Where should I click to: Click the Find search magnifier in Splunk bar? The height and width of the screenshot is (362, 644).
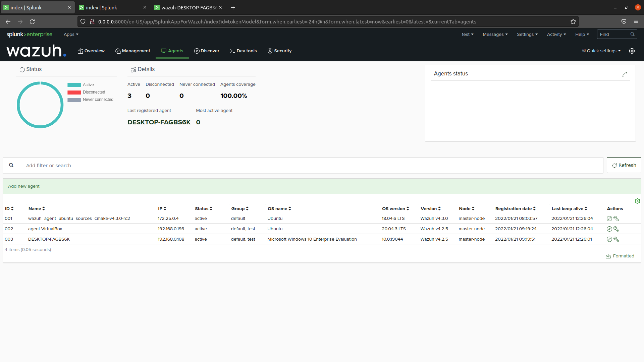click(x=632, y=34)
